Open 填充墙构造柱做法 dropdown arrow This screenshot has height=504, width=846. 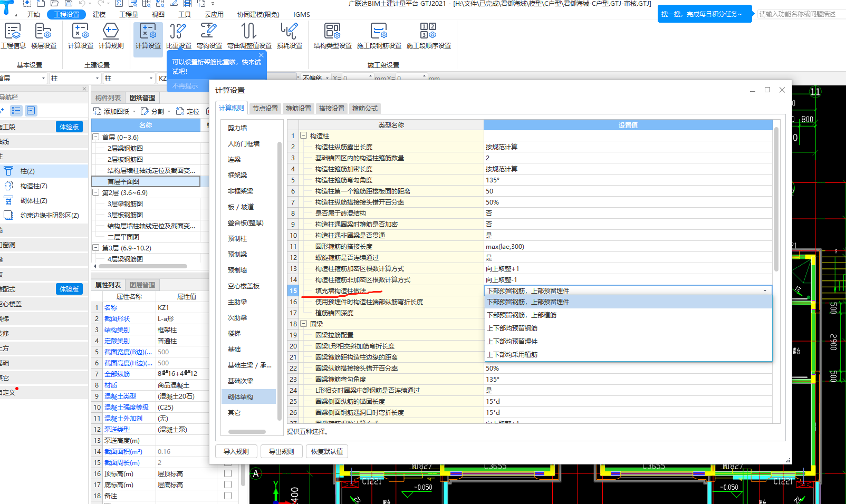point(765,291)
